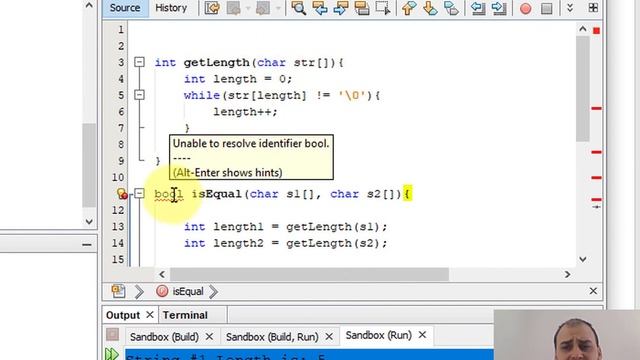Image resolution: width=640 pixels, height=360 pixels.
Task: Click the stop process square in Output
Action: pos(112,335)
